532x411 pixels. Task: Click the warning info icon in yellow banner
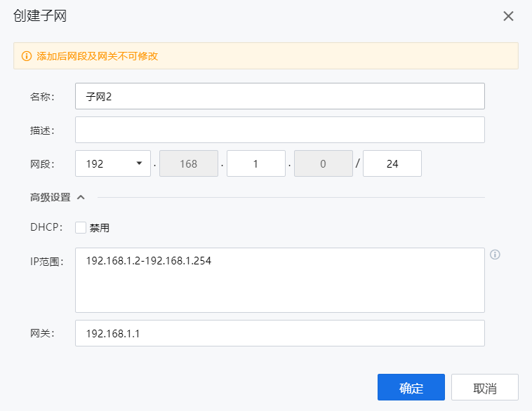pos(27,56)
